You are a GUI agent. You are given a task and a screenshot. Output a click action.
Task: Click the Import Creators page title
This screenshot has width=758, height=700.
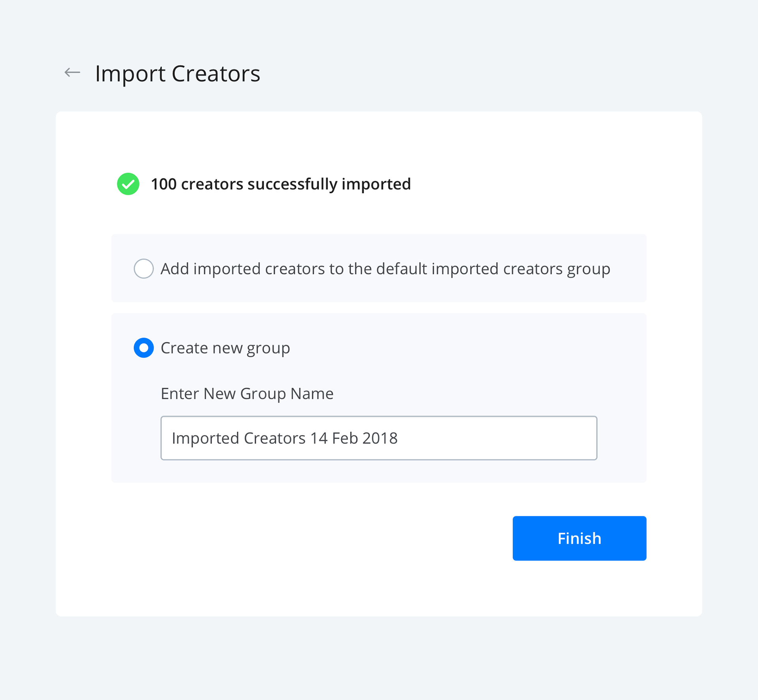click(x=178, y=73)
